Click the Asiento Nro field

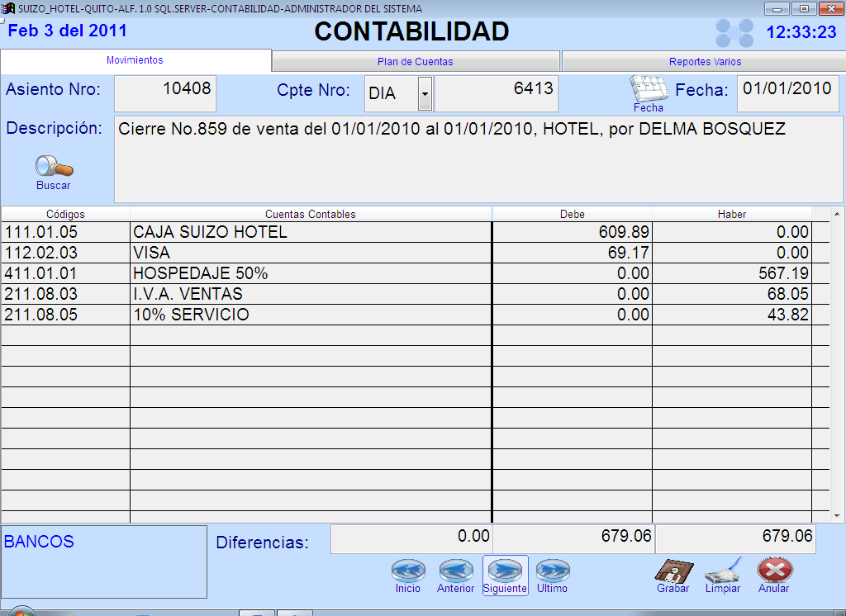pyautogui.click(x=164, y=93)
